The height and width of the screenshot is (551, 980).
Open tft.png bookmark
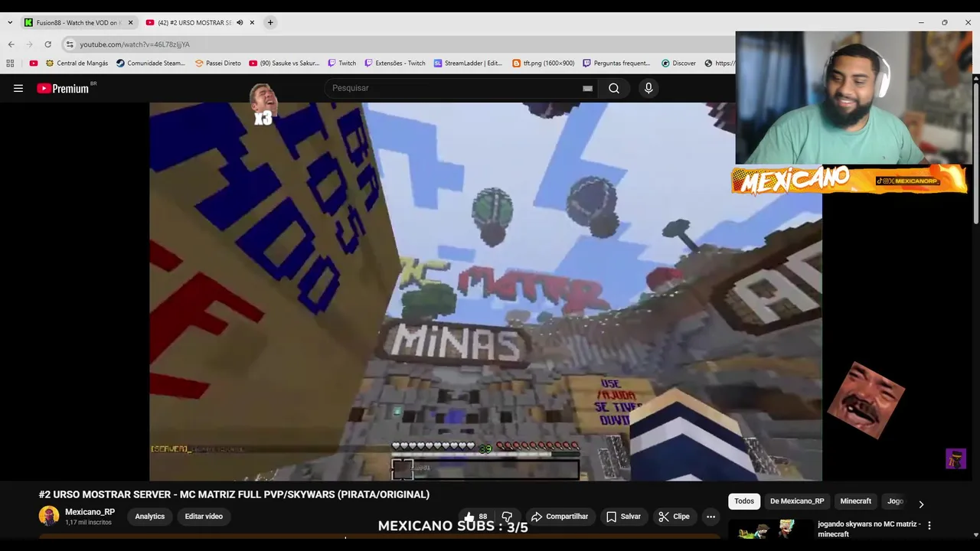point(544,64)
